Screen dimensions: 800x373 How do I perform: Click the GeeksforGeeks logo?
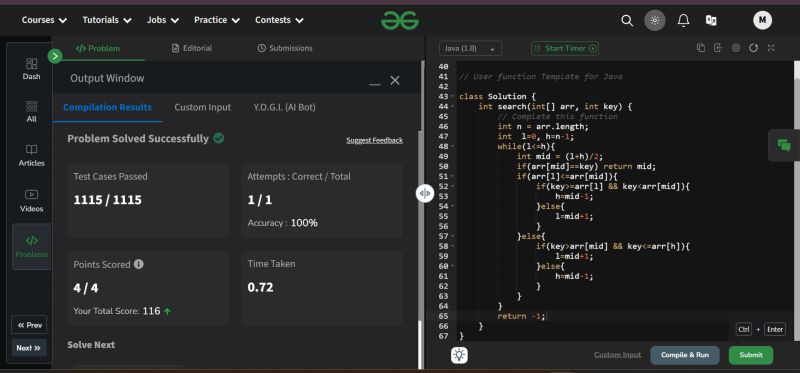(x=399, y=20)
